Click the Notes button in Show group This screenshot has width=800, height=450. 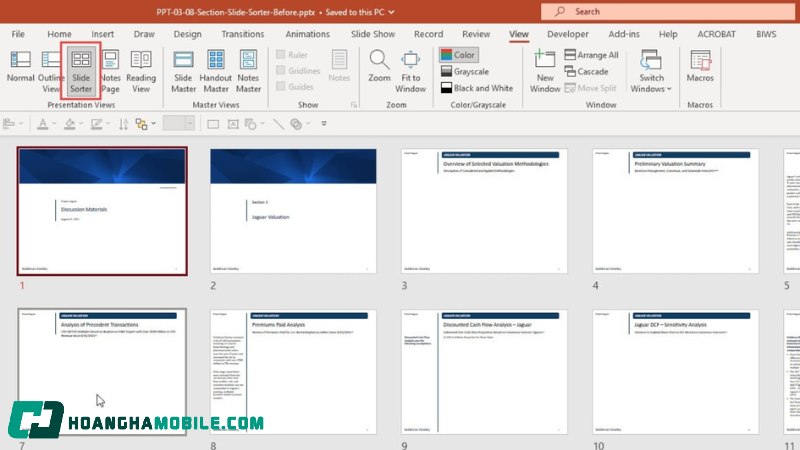[x=339, y=66]
